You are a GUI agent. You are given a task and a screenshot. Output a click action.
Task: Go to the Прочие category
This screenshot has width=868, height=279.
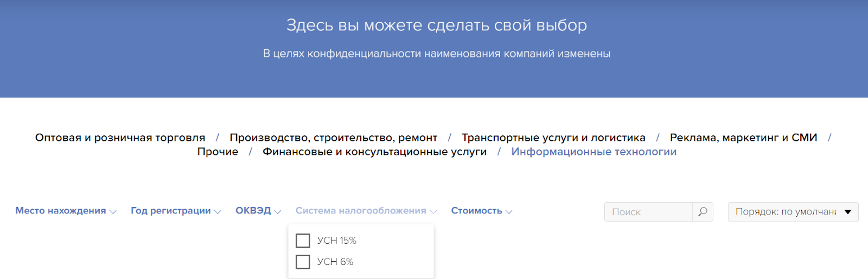218,152
